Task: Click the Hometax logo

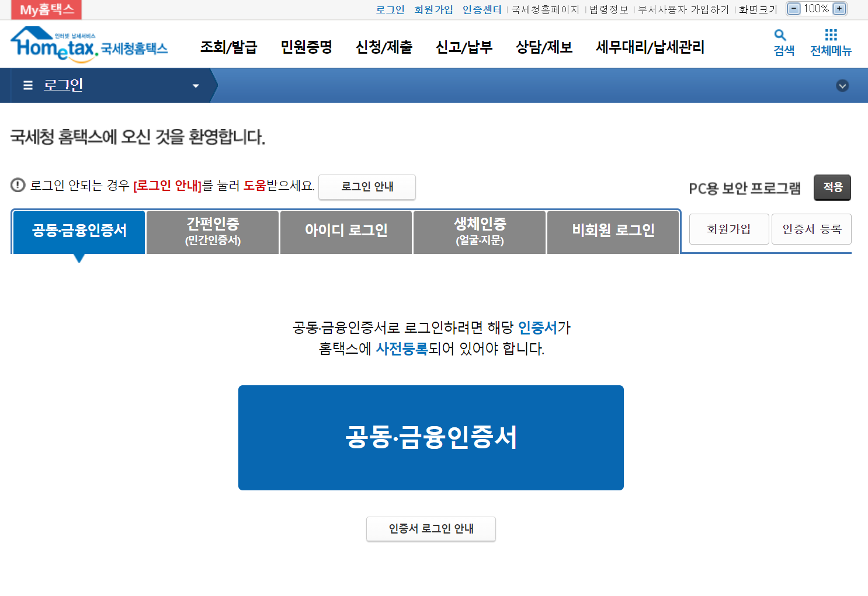Action: [89, 44]
